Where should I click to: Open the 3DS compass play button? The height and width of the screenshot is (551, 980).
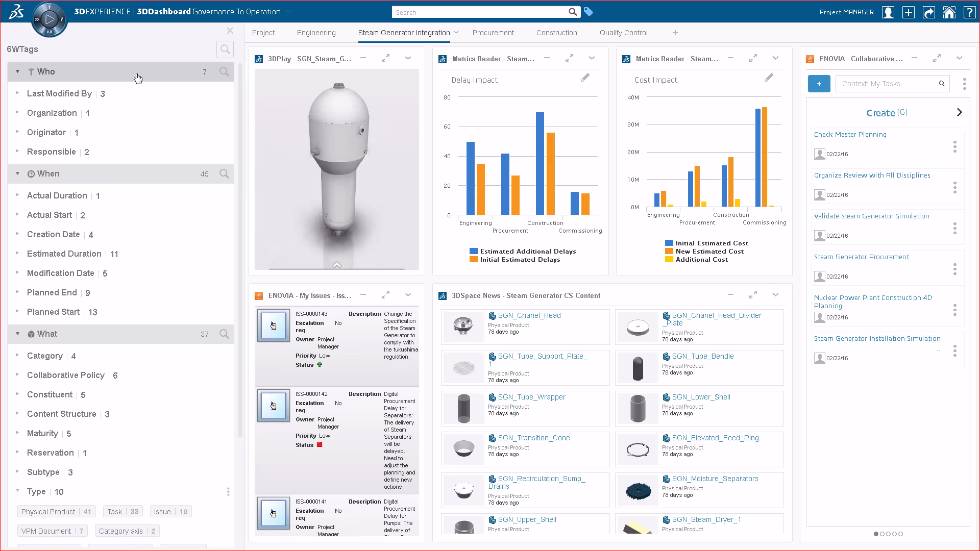50,19
